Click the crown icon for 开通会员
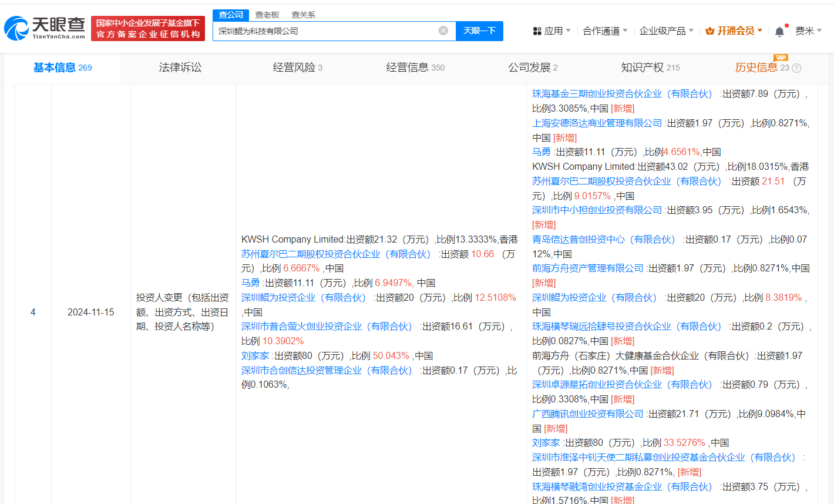 [x=709, y=31]
